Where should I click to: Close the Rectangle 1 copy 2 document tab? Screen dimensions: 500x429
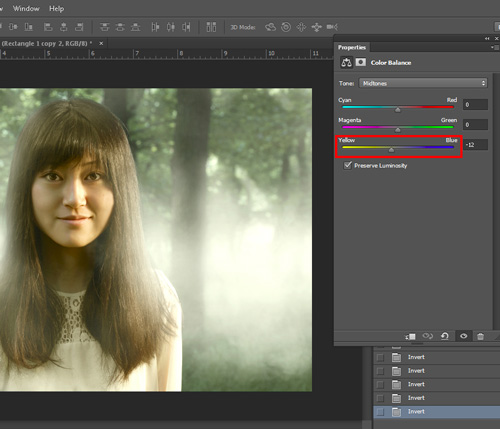click(101, 43)
